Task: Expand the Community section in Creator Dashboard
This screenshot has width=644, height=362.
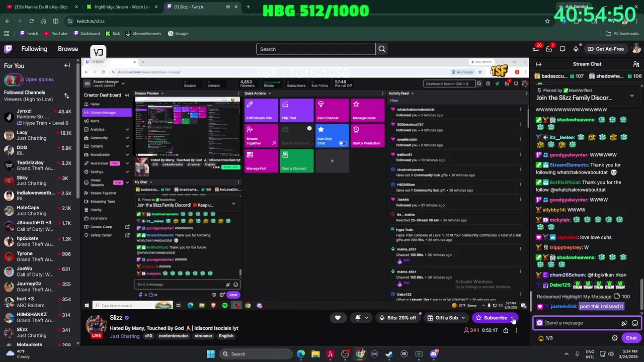Action: pyautogui.click(x=127, y=138)
